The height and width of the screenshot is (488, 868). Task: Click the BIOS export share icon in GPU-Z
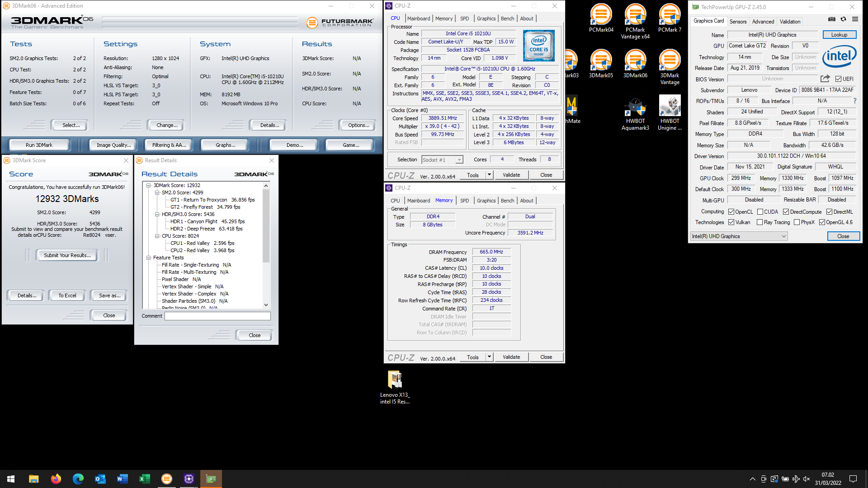[825, 79]
